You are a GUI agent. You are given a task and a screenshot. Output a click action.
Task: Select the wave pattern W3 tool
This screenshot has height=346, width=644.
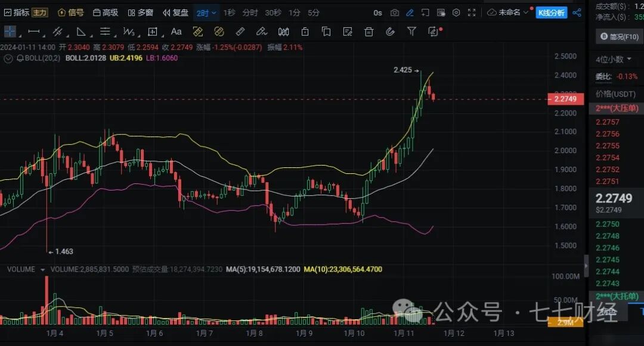129,32
